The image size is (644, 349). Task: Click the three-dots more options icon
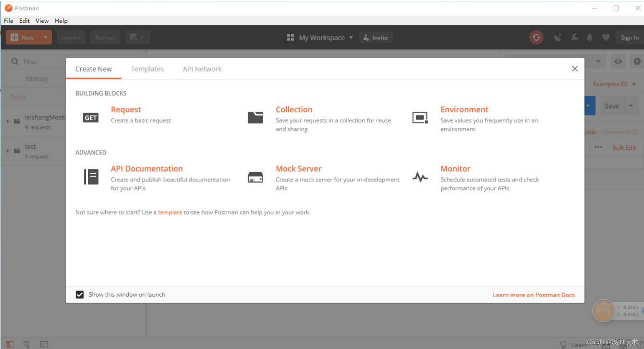[x=598, y=147]
